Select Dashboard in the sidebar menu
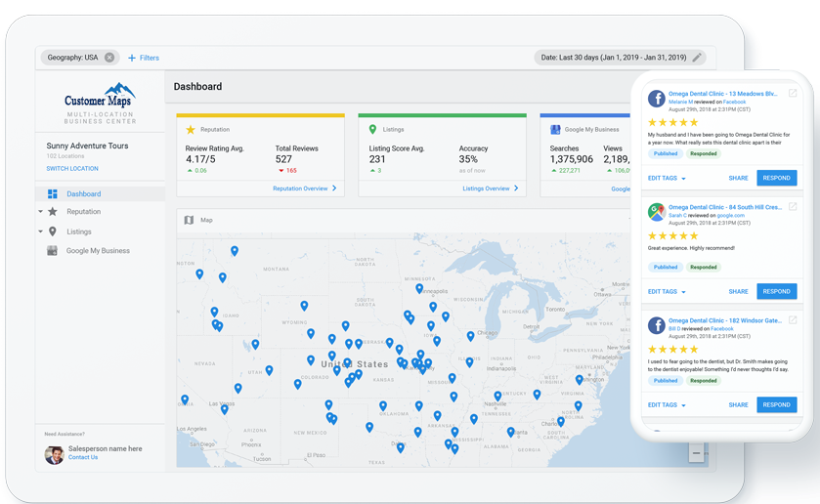The width and height of the screenshot is (820, 504). click(84, 194)
